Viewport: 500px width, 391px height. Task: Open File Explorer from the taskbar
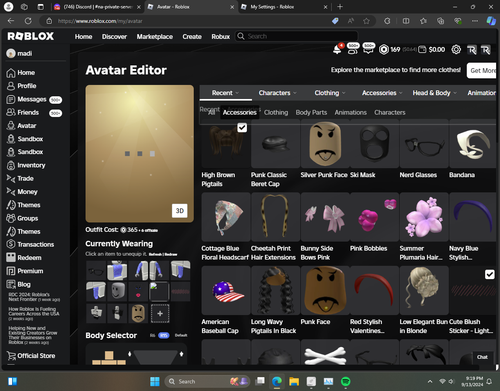coord(294,381)
